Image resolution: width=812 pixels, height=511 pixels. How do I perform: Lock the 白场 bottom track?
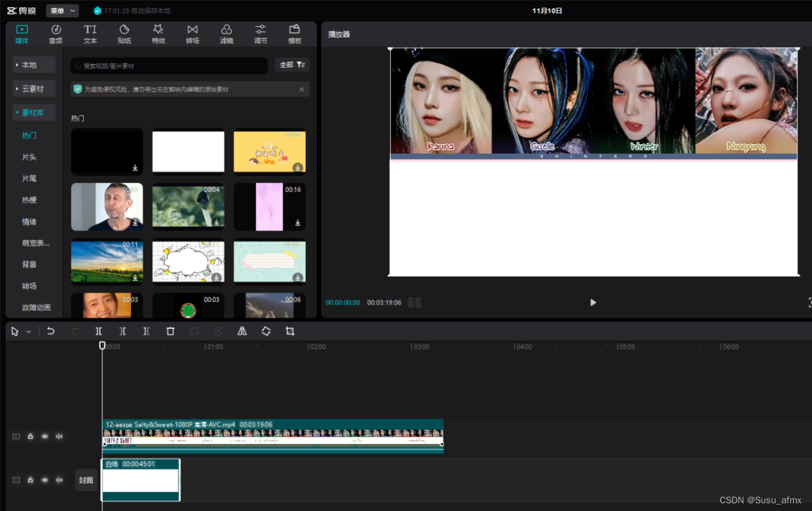pos(30,480)
